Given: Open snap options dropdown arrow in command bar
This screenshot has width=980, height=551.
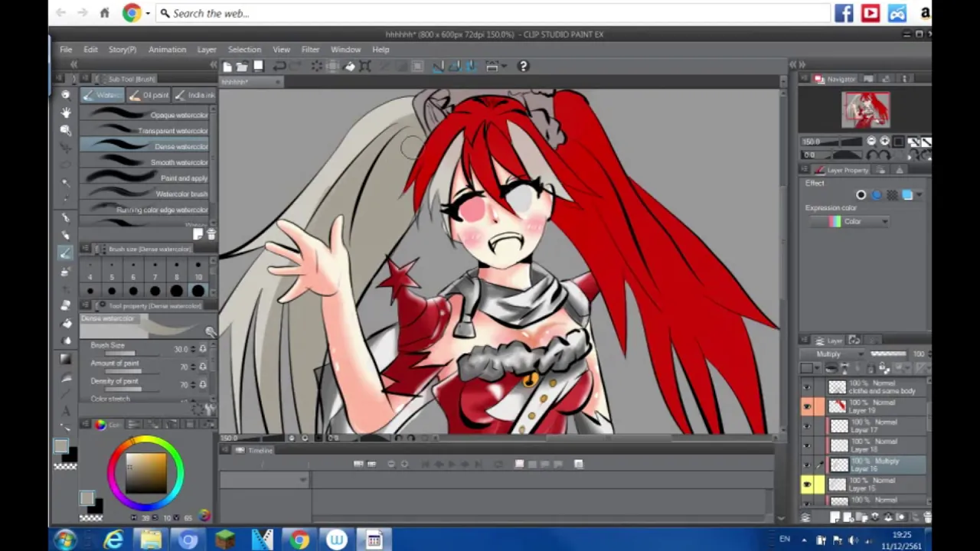Looking at the screenshot, I should 505,67.
